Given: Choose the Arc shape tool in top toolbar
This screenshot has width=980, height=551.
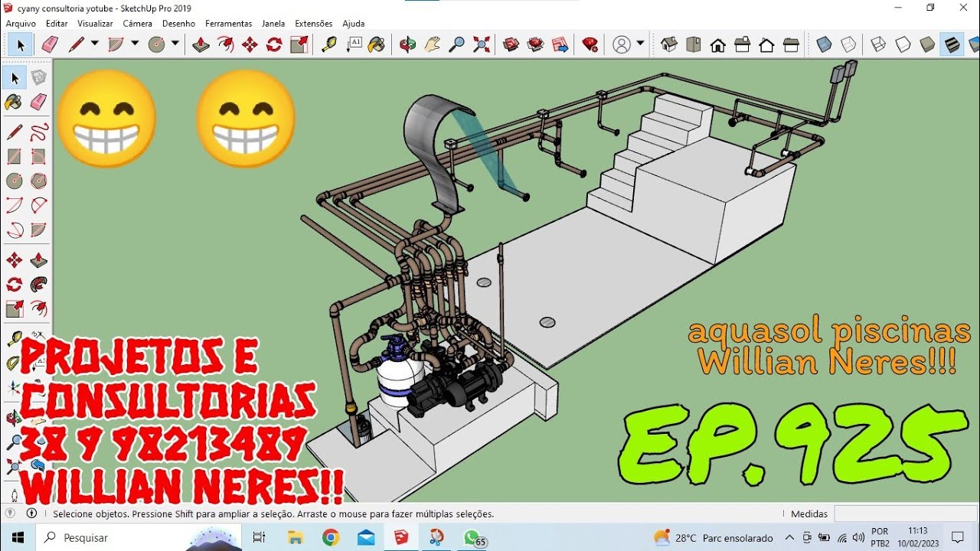Looking at the screenshot, I should pyautogui.click(x=116, y=44).
